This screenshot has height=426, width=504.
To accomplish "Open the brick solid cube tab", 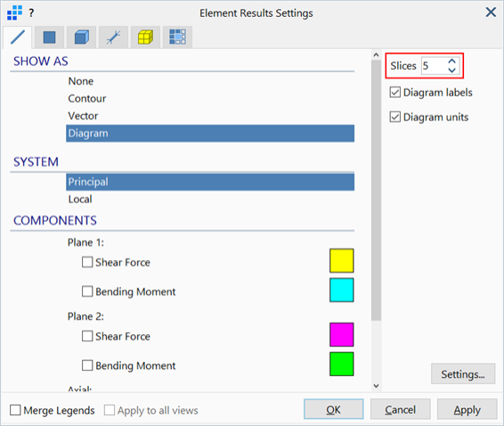I will (x=81, y=37).
